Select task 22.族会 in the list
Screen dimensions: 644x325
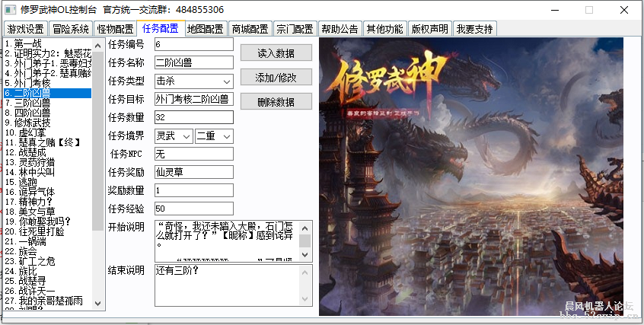[x=48, y=251]
